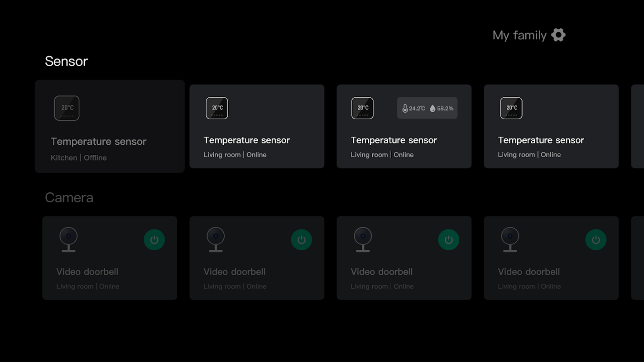Toggle power on the fourth Video doorbell card

pos(596,240)
